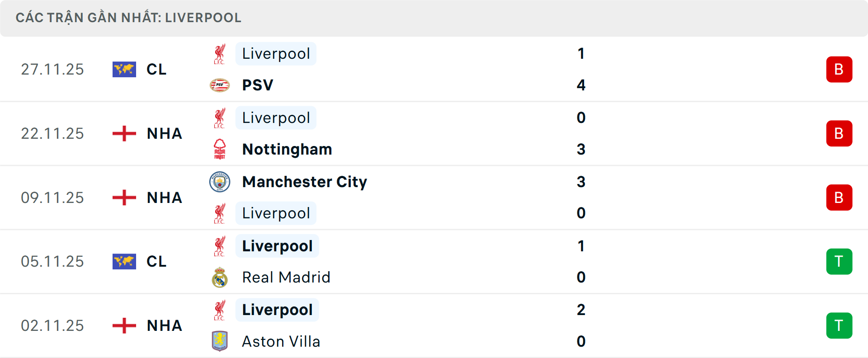Screen dimensions: 868x358
Task: Click the Champions League globe icon beside 27.11.25
Action: 124,69
